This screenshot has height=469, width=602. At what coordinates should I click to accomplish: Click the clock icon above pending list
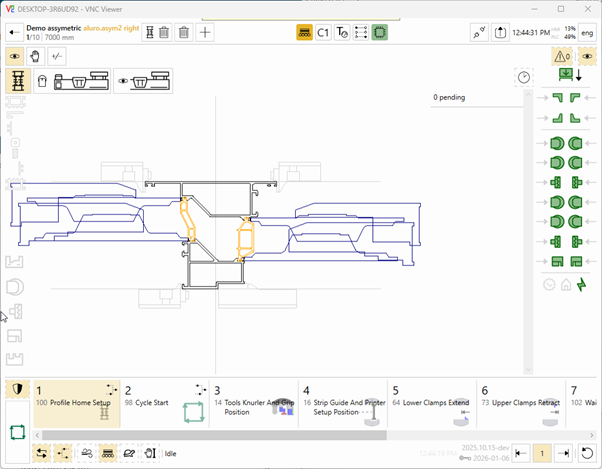coord(523,77)
